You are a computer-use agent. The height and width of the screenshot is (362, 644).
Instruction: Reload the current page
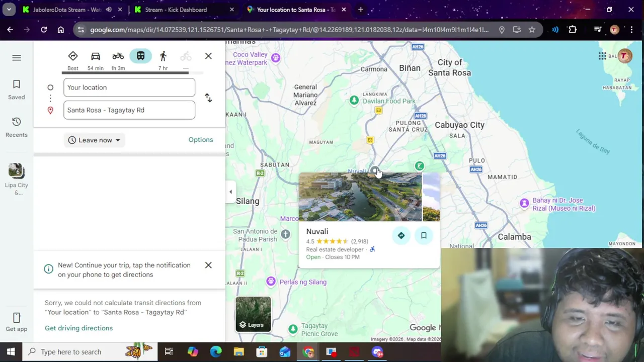click(44, 30)
